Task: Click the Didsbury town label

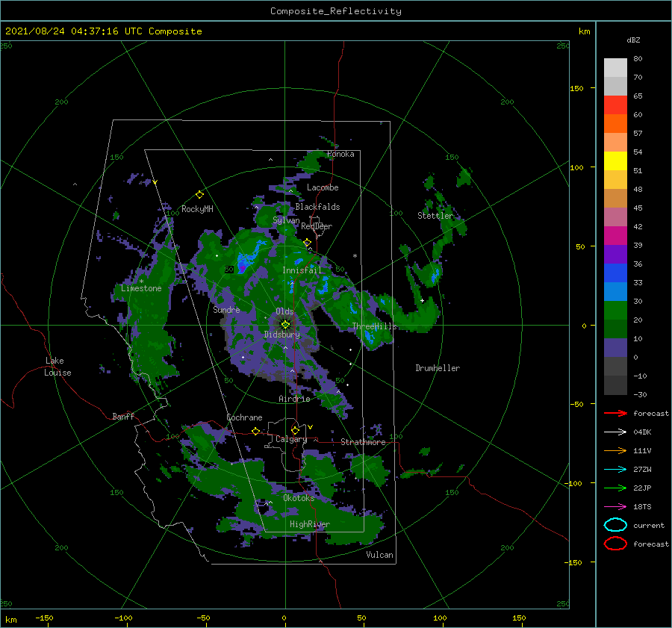Action: pyautogui.click(x=281, y=335)
